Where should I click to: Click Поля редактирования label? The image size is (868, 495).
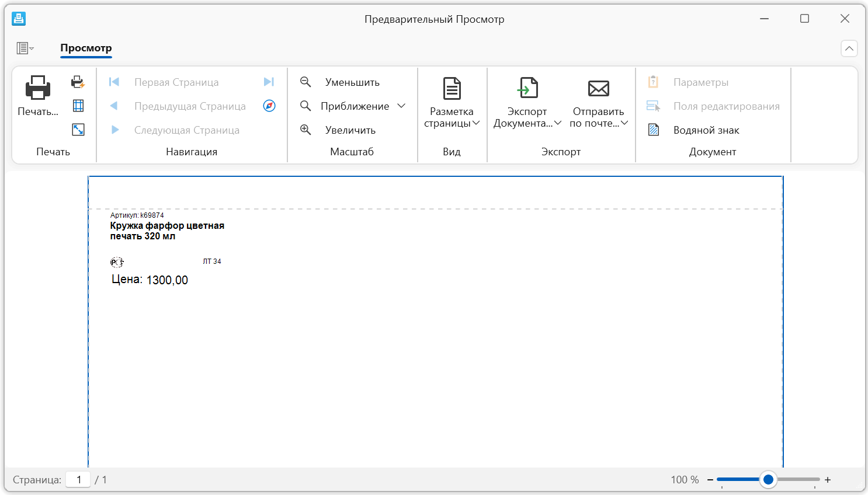point(727,106)
